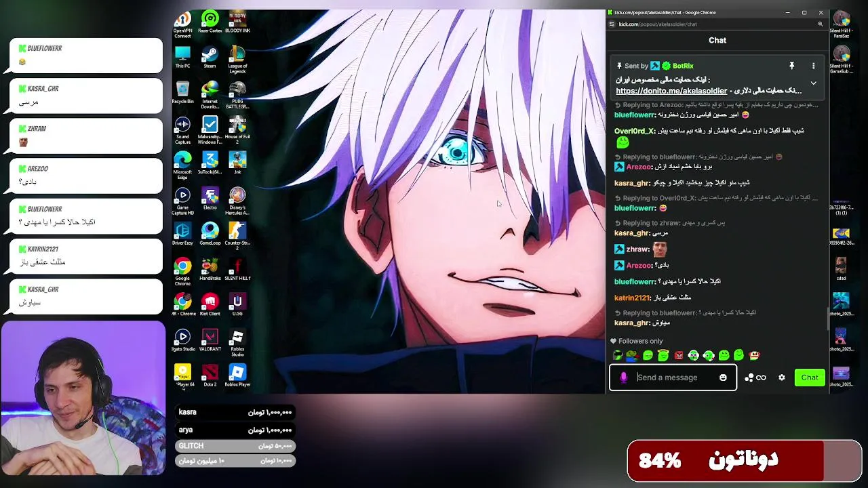Click the zoom magnifier icon in the Chrome address bar
Viewport: 868px width, 488px height.
pos(820,24)
